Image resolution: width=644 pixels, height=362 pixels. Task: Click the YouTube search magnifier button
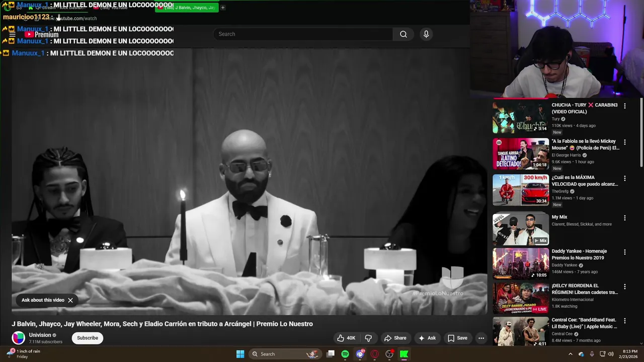coord(403,34)
